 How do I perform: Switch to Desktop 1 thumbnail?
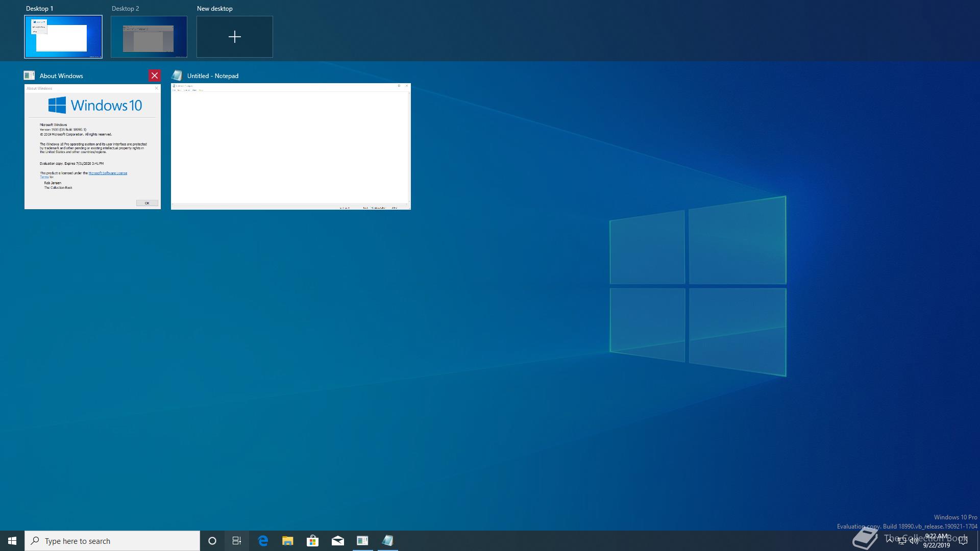63,37
